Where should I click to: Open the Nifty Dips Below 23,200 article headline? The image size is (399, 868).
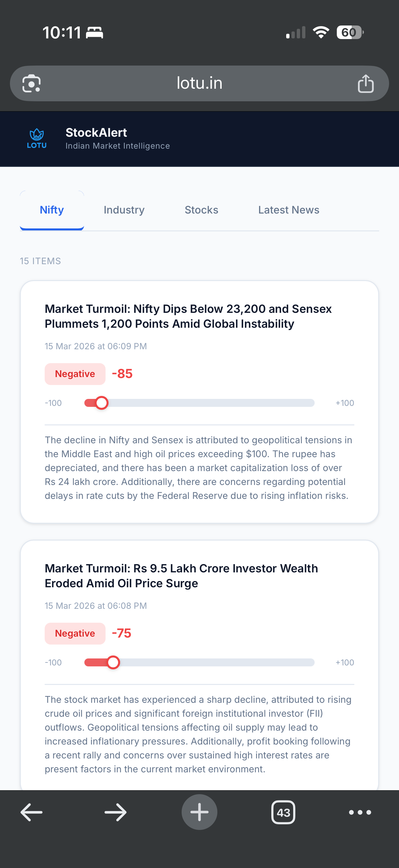coord(188,316)
